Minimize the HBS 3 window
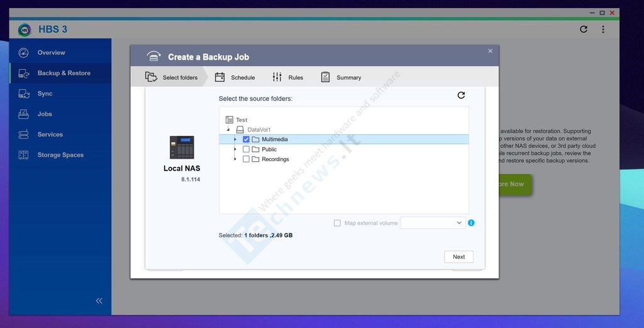Viewport: 644px width, 328px height. pyautogui.click(x=592, y=13)
